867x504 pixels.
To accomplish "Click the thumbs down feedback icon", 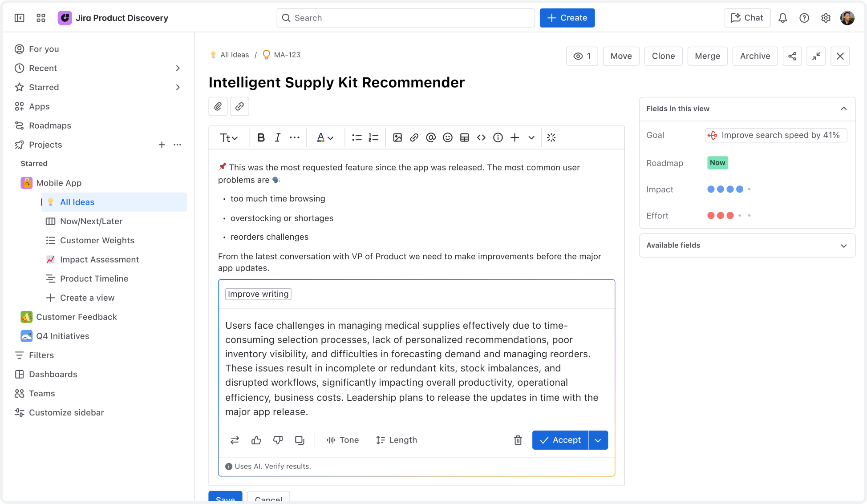I will [278, 440].
